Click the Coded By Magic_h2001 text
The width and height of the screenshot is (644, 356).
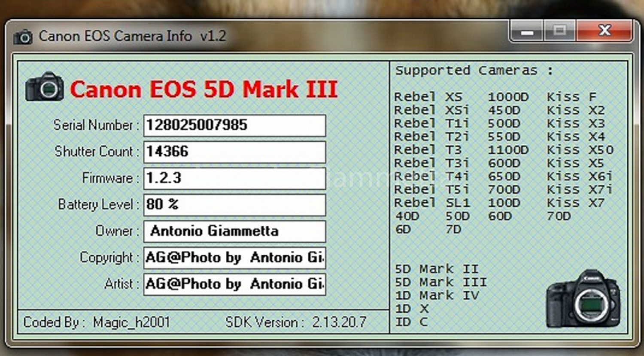(x=97, y=322)
